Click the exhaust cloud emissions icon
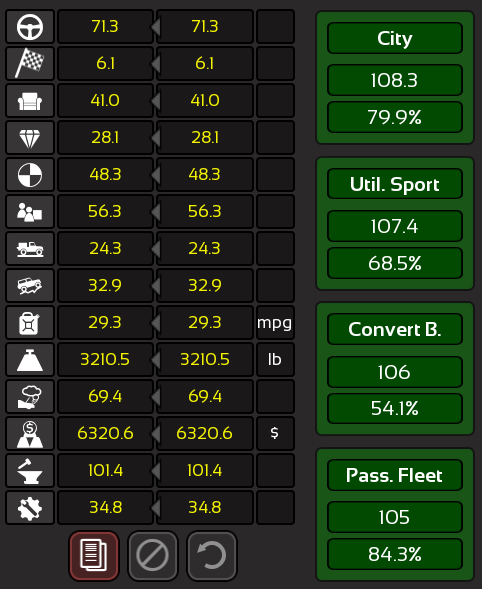 click(30, 397)
